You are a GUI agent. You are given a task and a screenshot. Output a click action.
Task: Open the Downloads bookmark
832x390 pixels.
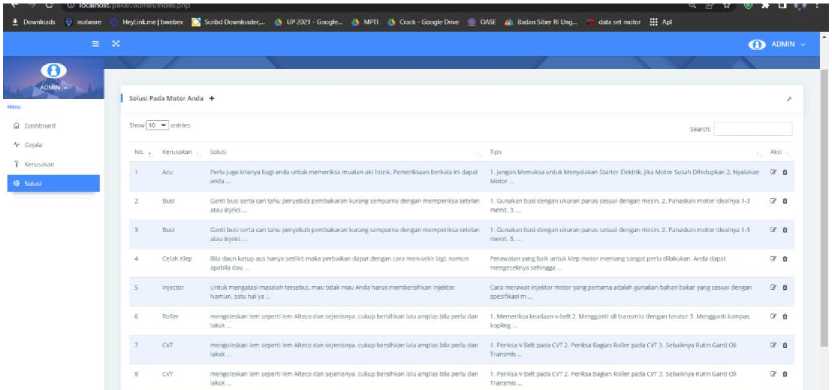[x=33, y=22]
